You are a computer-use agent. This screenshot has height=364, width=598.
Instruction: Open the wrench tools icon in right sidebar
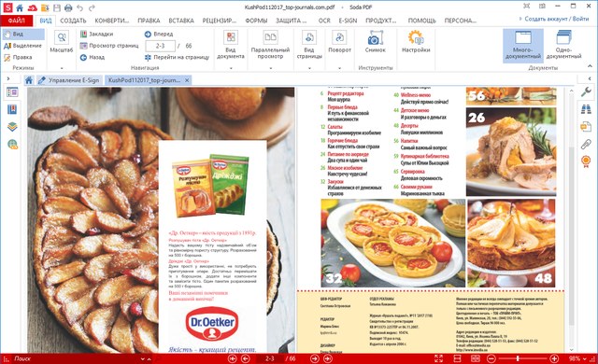[586, 91]
